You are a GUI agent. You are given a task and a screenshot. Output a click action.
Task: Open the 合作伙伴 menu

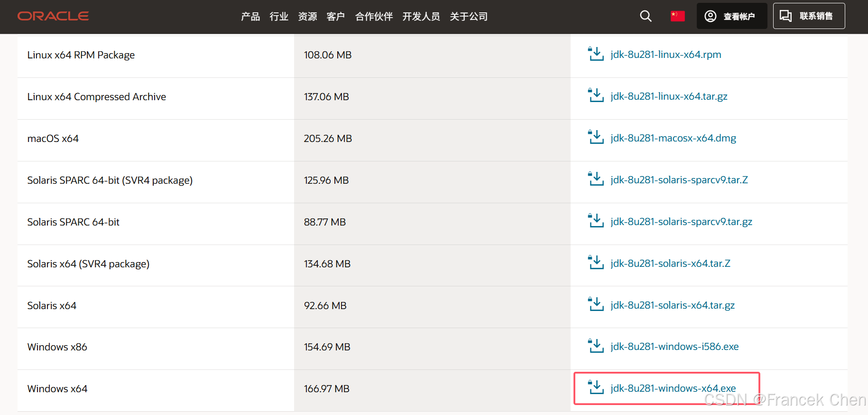374,17
